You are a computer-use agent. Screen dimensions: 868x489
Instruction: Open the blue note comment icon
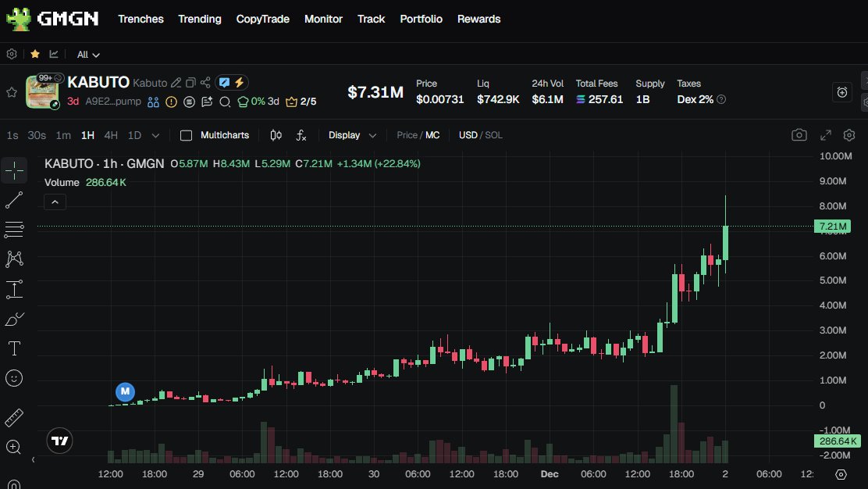click(224, 83)
